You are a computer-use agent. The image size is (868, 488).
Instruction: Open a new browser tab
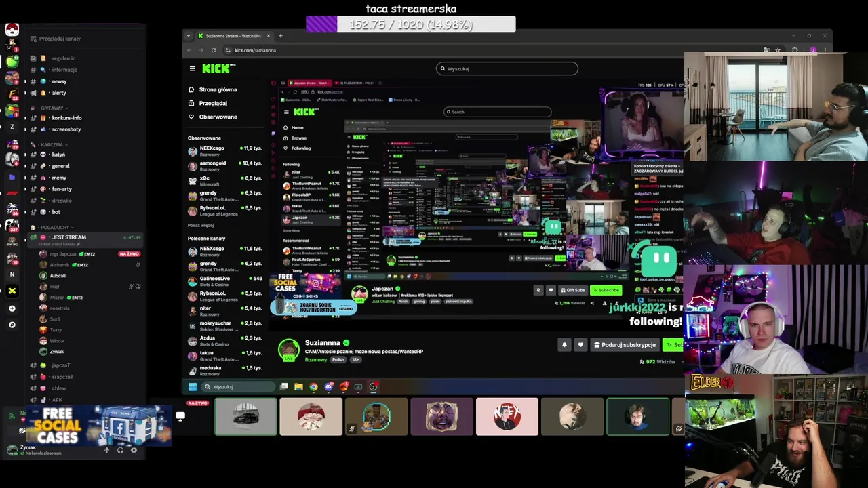[281, 36]
